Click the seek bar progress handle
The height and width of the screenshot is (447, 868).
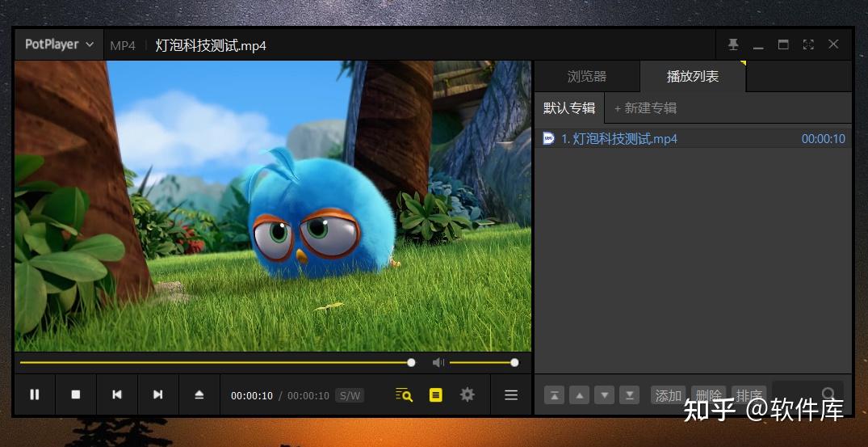pos(411,363)
